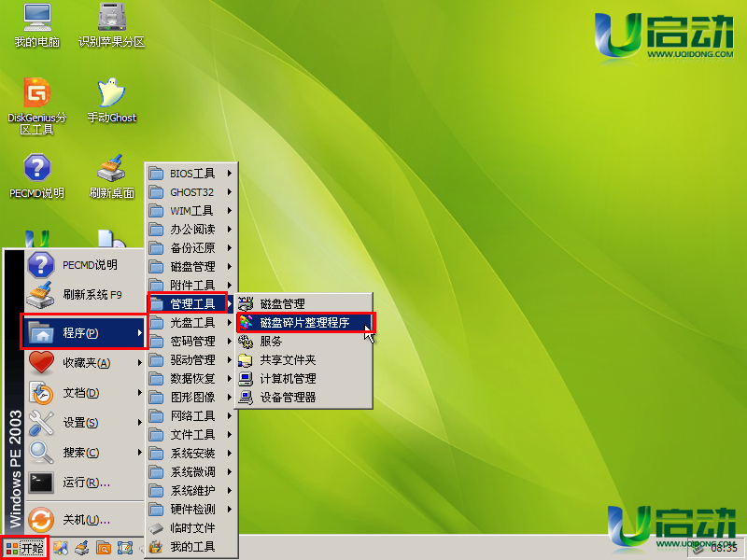The image size is (747, 560).
Task: Expand the BIOS工具 submenu arrow
Action: click(x=230, y=174)
